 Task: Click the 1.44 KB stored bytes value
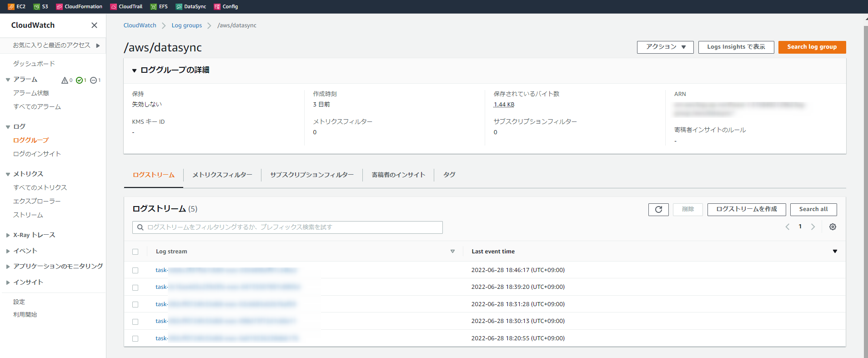504,105
